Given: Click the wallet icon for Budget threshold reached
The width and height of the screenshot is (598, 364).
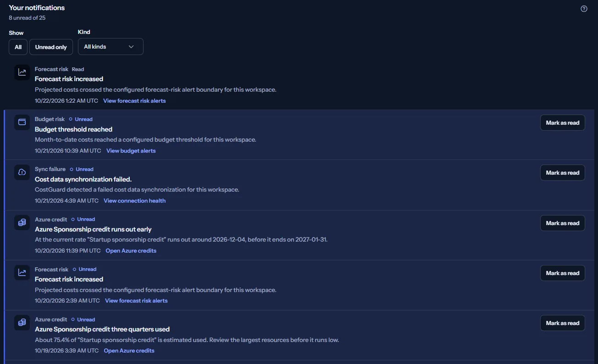Looking at the screenshot, I should pos(22,122).
